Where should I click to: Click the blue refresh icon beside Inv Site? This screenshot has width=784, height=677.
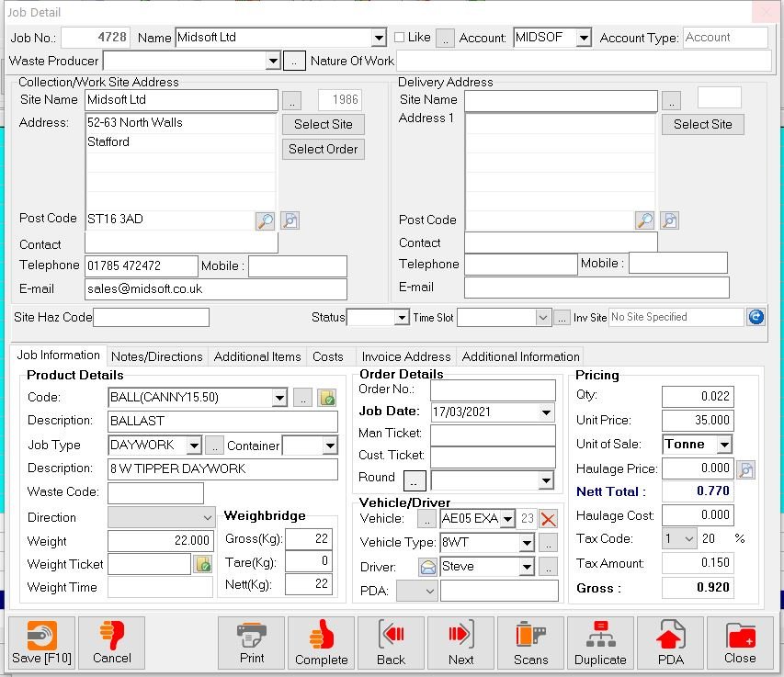click(x=756, y=317)
